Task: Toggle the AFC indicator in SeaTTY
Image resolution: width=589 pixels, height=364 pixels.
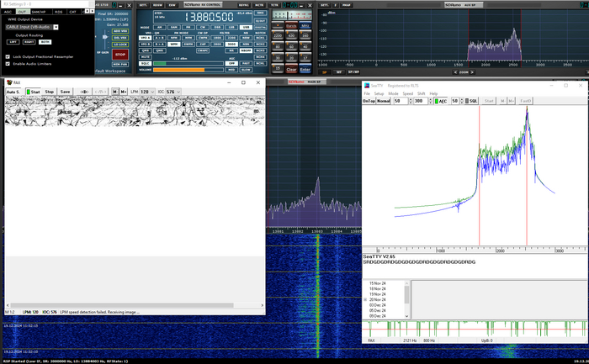Action: [x=441, y=101]
